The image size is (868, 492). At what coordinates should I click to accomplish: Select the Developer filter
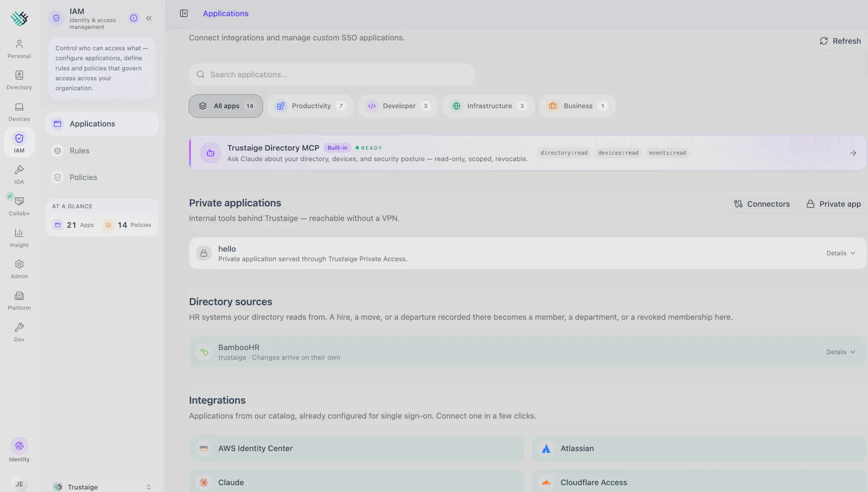[398, 106]
